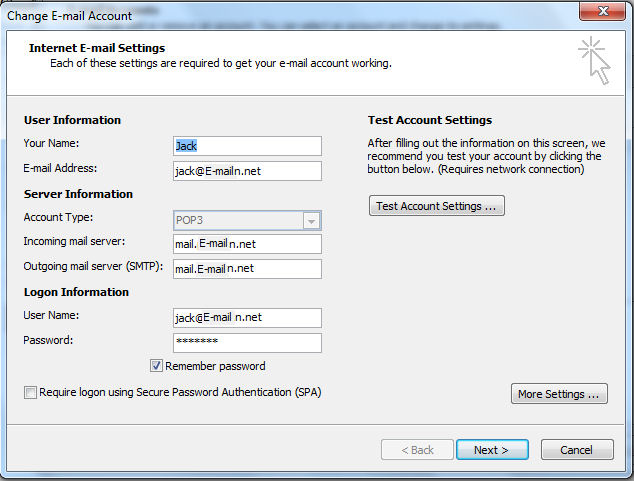Image resolution: width=634 pixels, height=481 pixels.
Task: Cancel the e-mail account changes
Action: (577, 450)
